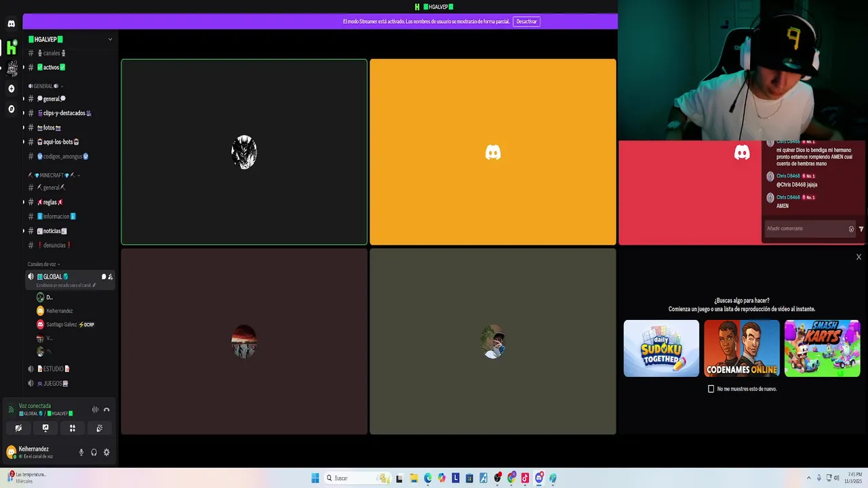
Task: Click invite people icon on GLOBAL channel
Action: (x=111, y=277)
